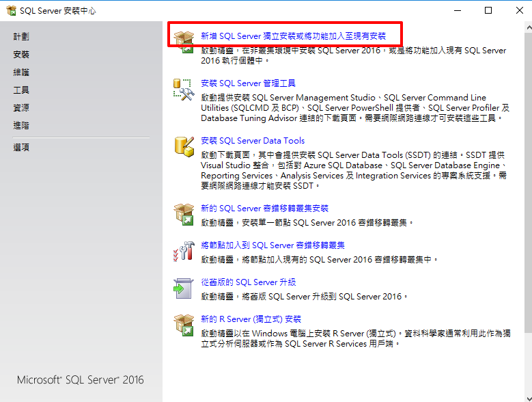Select 將節點加入到 SQL Server 容錯移轉叢集 link
This screenshot has height=402, width=532.
point(272,245)
